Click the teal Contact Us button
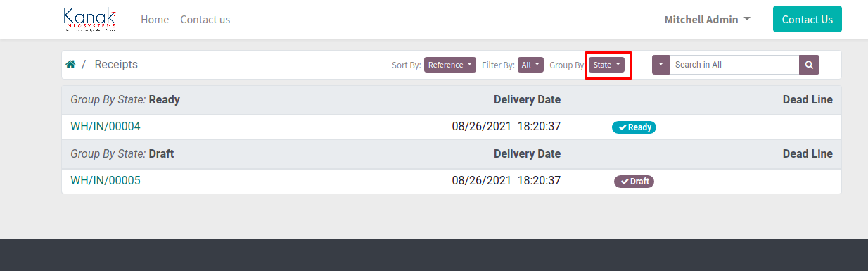Viewport: 868px width, 271px height. (808, 19)
